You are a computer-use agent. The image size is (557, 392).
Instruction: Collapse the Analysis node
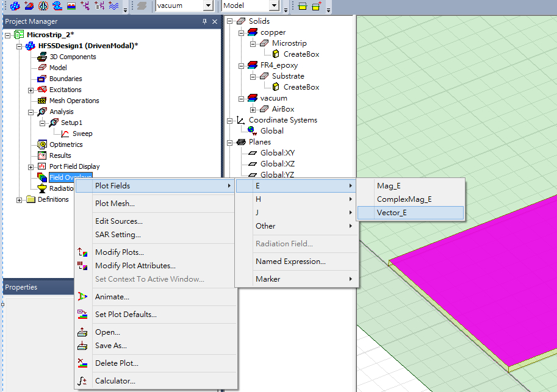click(x=31, y=112)
